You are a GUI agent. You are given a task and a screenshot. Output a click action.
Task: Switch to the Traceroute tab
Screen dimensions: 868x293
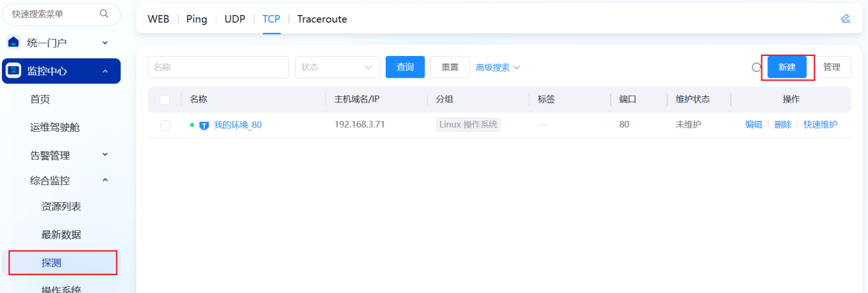point(322,19)
